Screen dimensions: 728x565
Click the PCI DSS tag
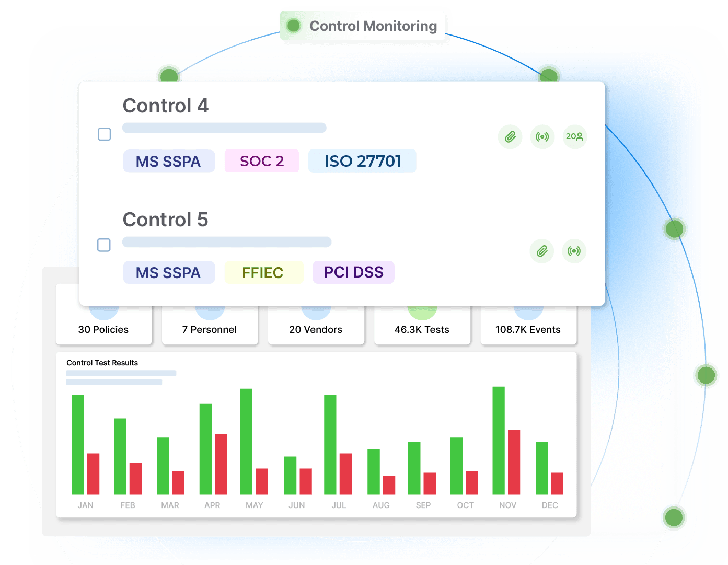[x=353, y=272]
